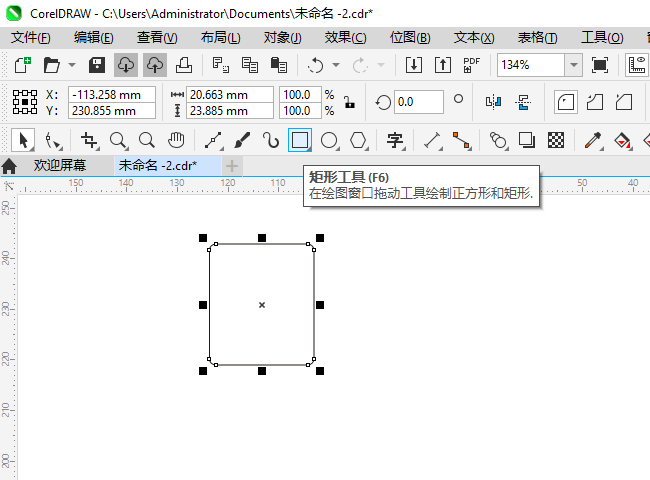Select round corner style

[x=566, y=102]
